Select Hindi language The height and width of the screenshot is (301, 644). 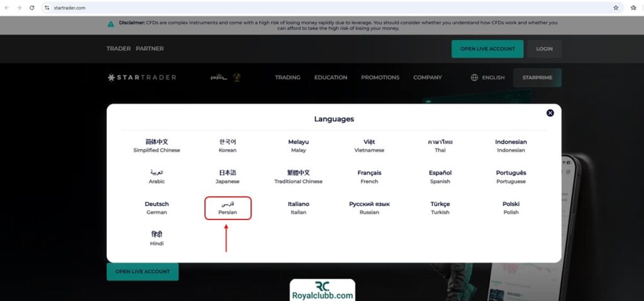click(157, 239)
